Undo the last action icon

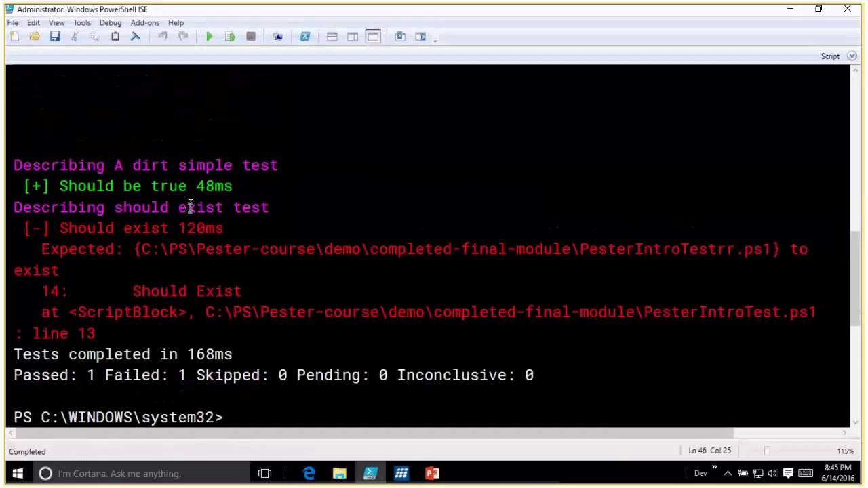pos(163,37)
